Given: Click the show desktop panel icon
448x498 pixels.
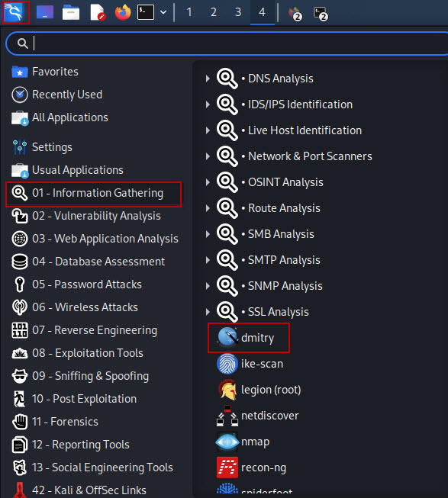Looking at the screenshot, I should (x=45, y=12).
